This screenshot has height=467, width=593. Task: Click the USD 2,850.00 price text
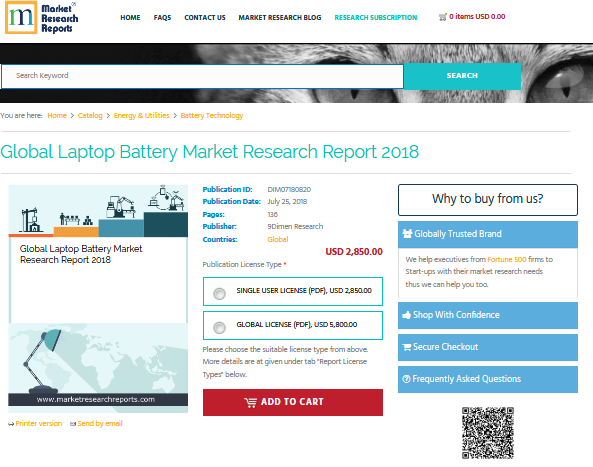pos(354,252)
